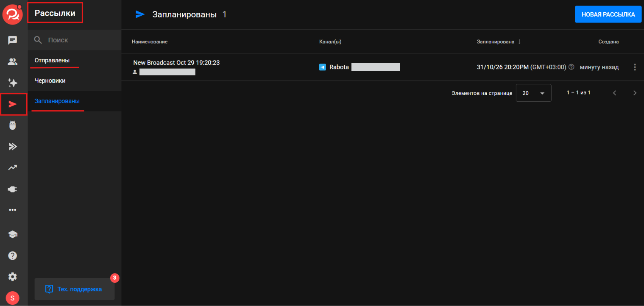
Task: Click the Канал(ы) column header
Action: click(x=330, y=42)
